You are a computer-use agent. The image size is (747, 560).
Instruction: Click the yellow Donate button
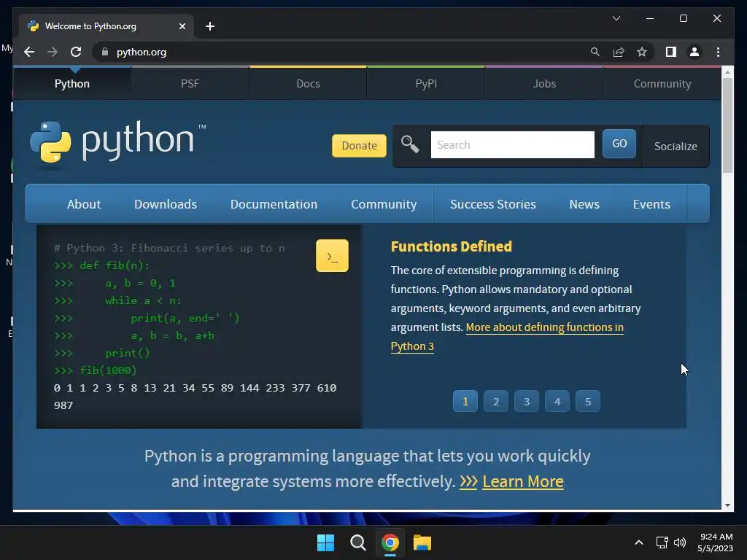[359, 145]
